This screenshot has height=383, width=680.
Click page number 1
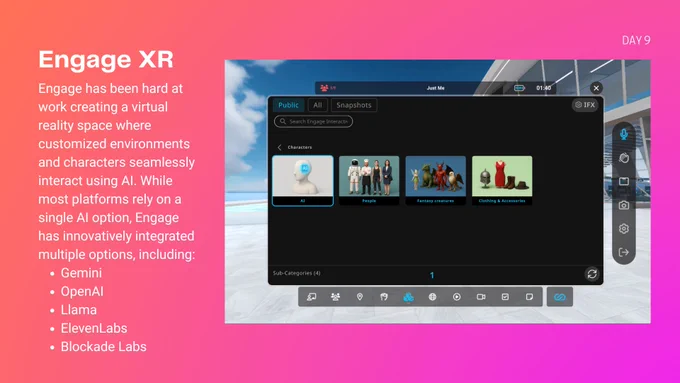432,275
